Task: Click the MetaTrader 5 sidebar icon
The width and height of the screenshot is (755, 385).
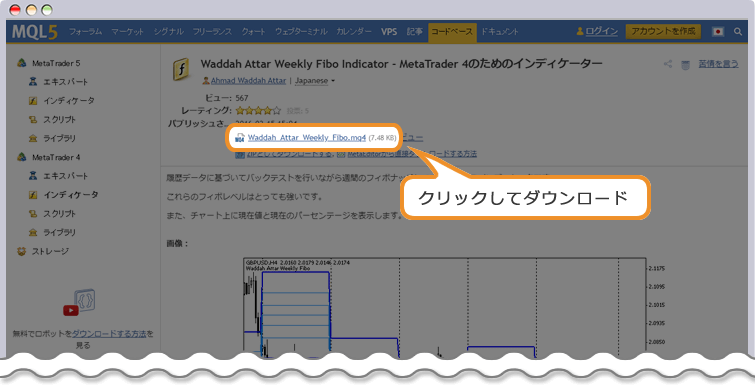Action: (22, 63)
